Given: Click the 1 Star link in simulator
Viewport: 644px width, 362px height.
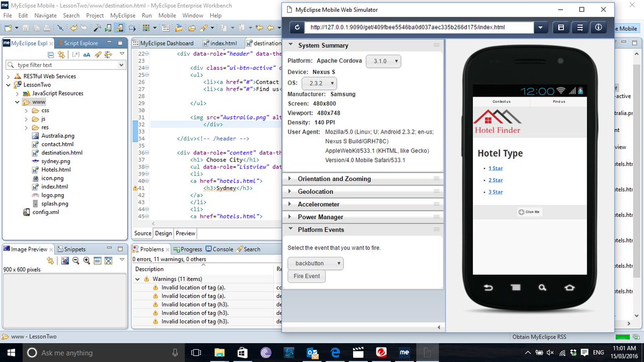Looking at the screenshot, I should tap(495, 168).
